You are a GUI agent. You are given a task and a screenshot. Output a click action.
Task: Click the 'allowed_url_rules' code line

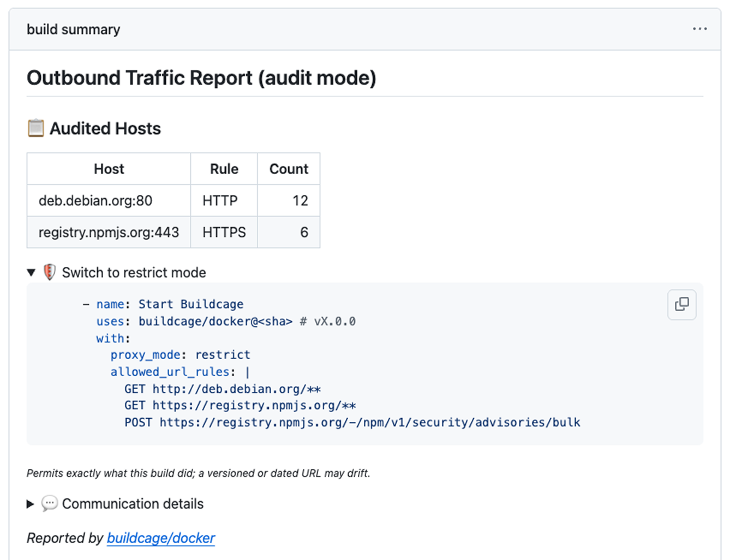180,372
